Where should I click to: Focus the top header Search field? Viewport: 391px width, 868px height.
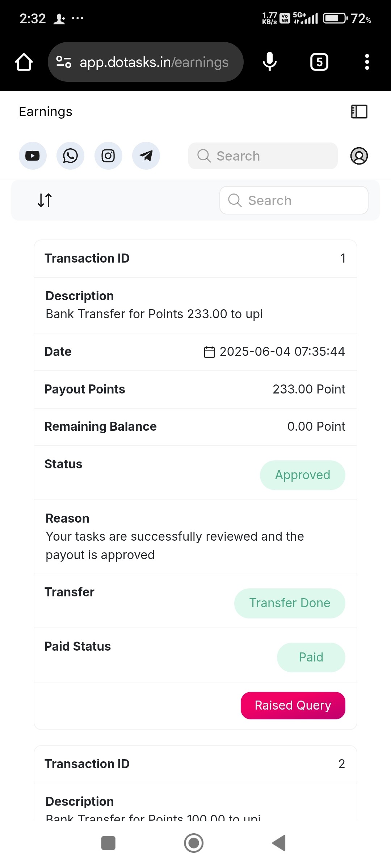(263, 156)
